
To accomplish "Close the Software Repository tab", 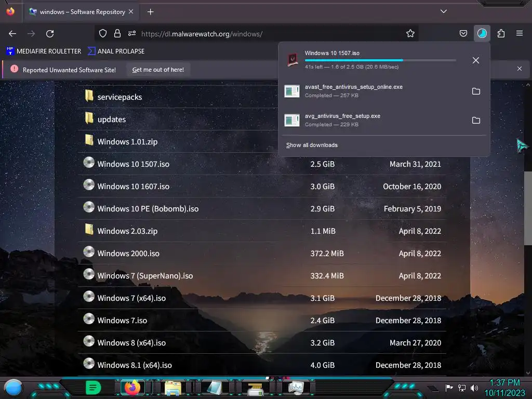I will (131, 11).
